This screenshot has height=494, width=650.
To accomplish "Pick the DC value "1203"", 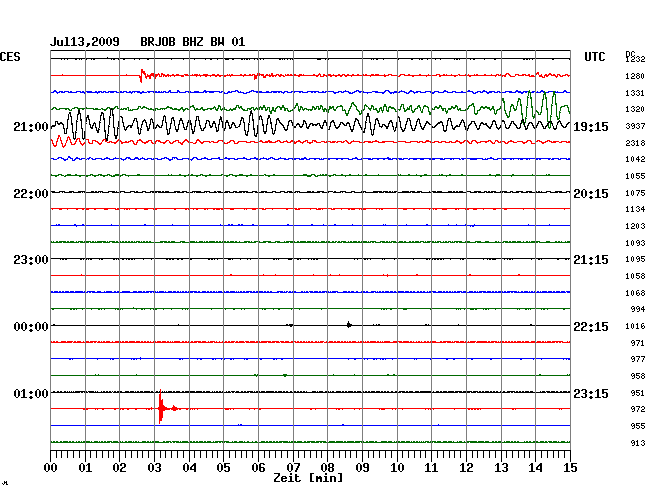I will 635,226.
